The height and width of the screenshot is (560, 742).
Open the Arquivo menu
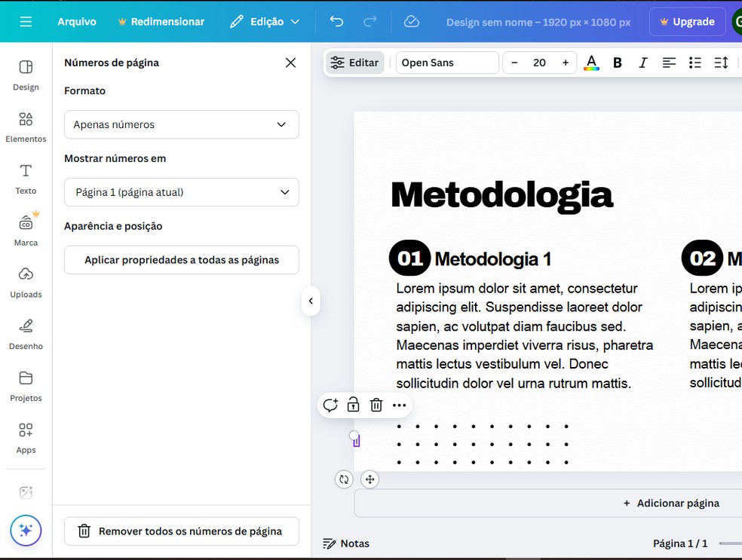point(76,21)
